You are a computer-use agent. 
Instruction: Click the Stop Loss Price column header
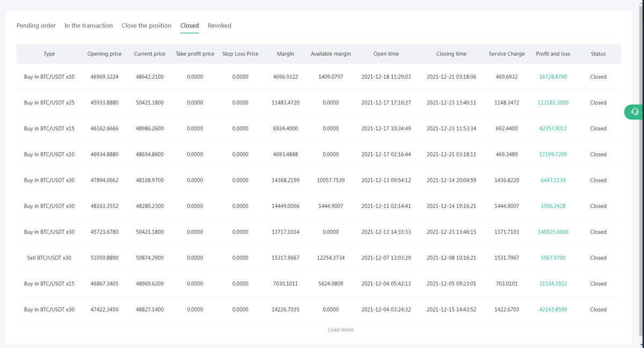240,54
